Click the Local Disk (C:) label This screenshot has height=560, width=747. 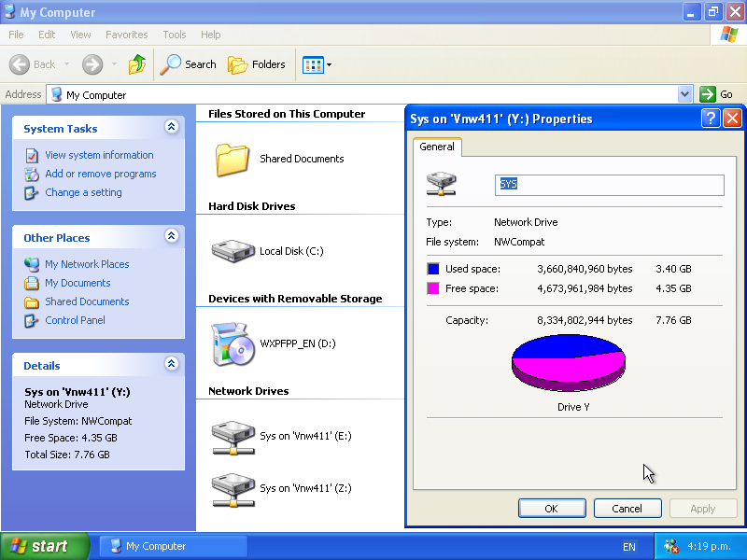pos(291,251)
